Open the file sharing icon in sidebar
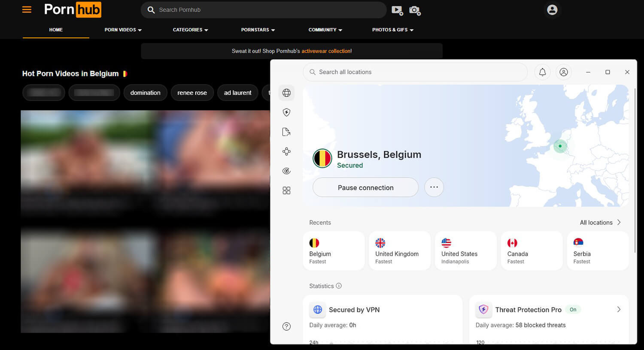644x350 pixels. pyautogui.click(x=286, y=132)
